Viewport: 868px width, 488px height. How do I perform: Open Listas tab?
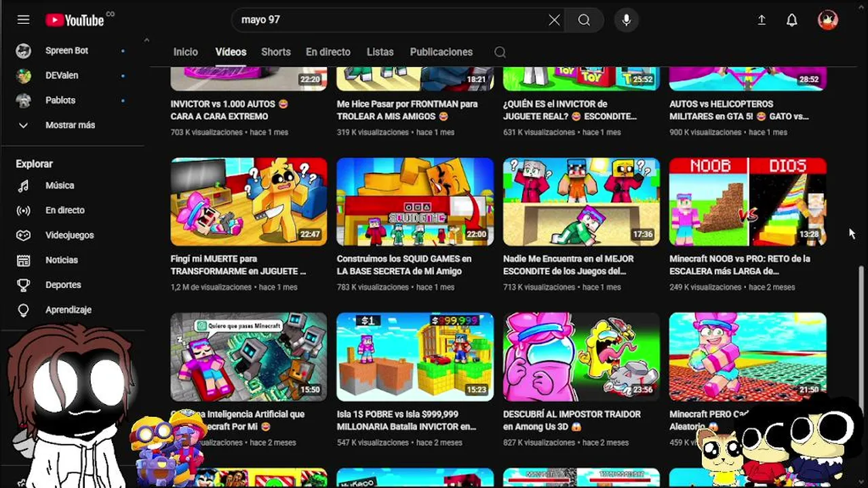[380, 52]
